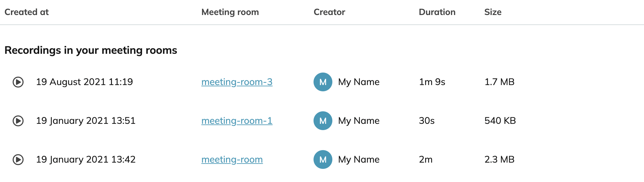Open the meeting-room-1 link

[237, 121]
